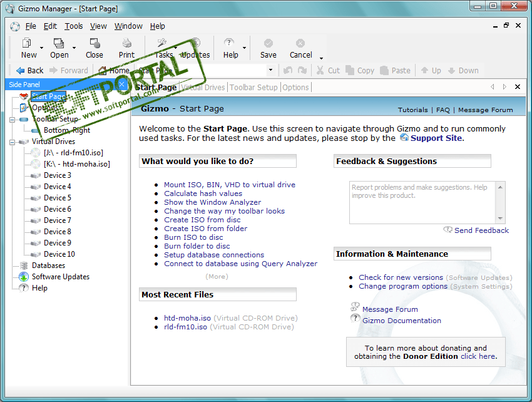This screenshot has height=402, width=532.
Task: Click the Help question mark toolbar icon
Action: 229,43
